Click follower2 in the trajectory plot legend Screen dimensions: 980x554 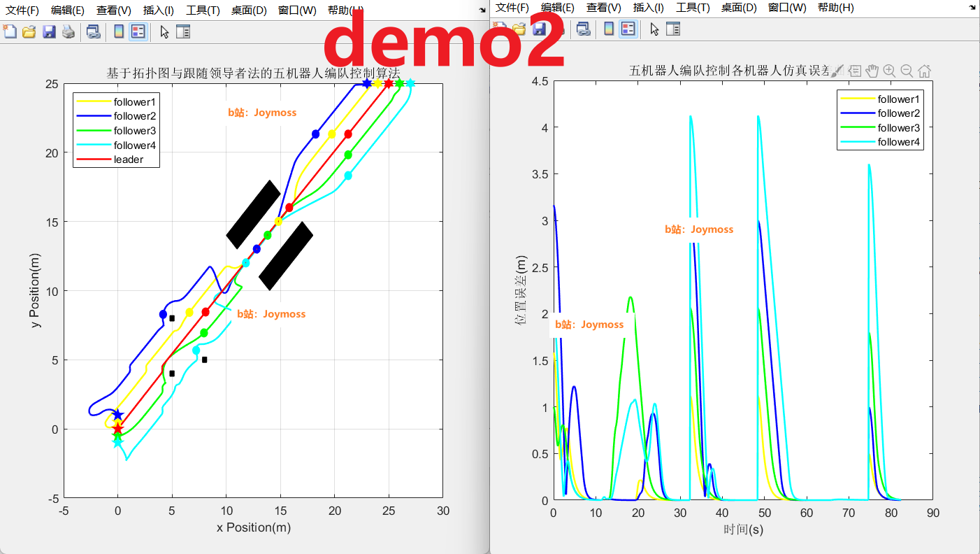[136, 116]
